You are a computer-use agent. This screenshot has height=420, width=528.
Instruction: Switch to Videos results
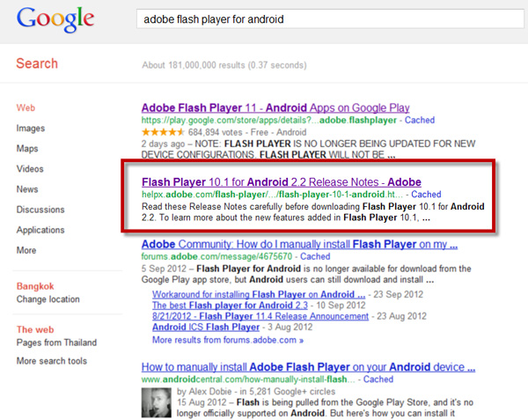click(x=30, y=169)
